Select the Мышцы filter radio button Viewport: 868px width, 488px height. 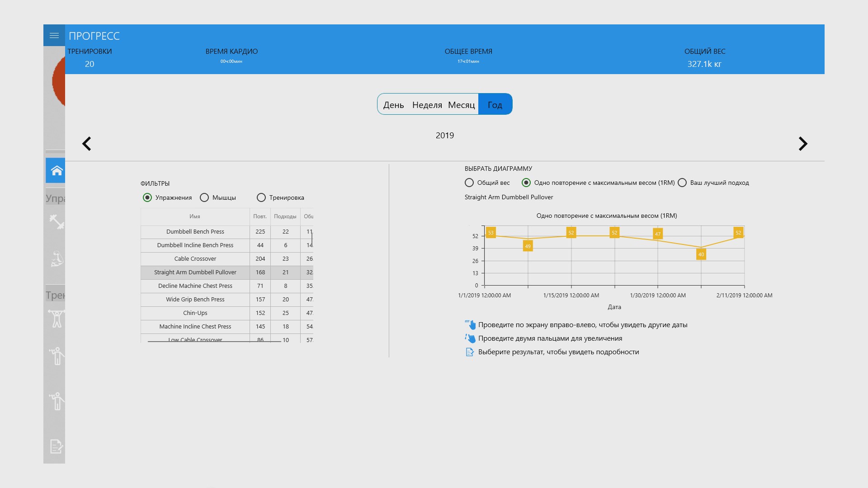pyautogui.click(x=204, y=197)
